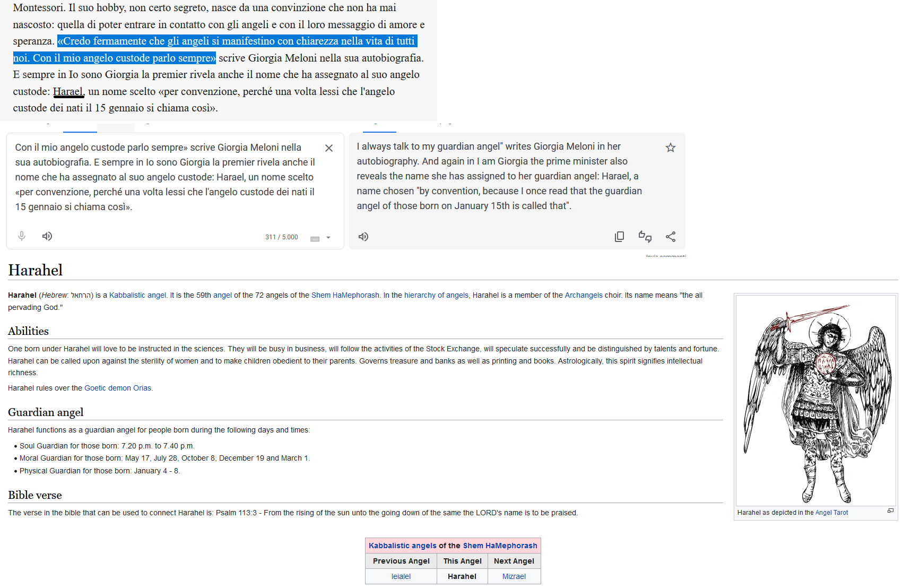The height and width of the screenshot is (588, 903).
Task: Click the Psalm 113:3 verse text
Action: click(x=293, y=513)
